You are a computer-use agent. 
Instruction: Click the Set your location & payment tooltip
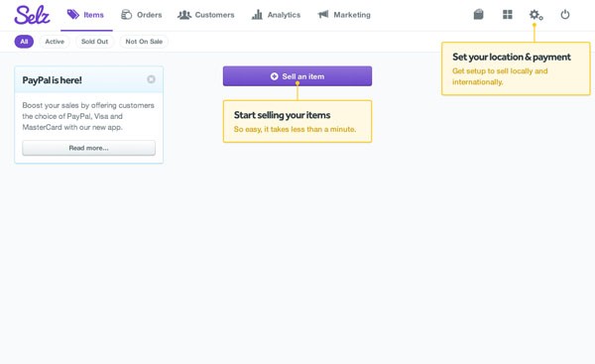[x=516, y=68]
